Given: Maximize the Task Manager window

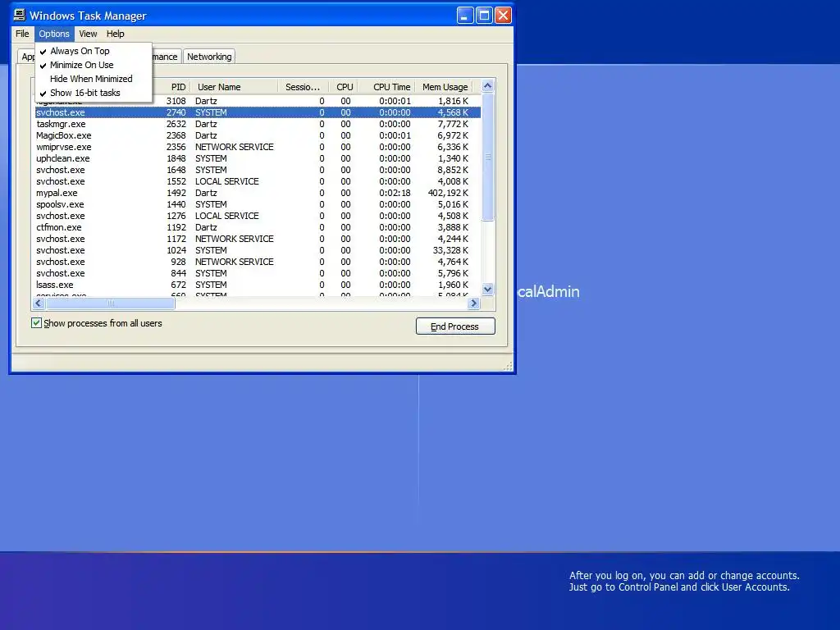Looking at the screenshot, I should click(x=484, y=16).
